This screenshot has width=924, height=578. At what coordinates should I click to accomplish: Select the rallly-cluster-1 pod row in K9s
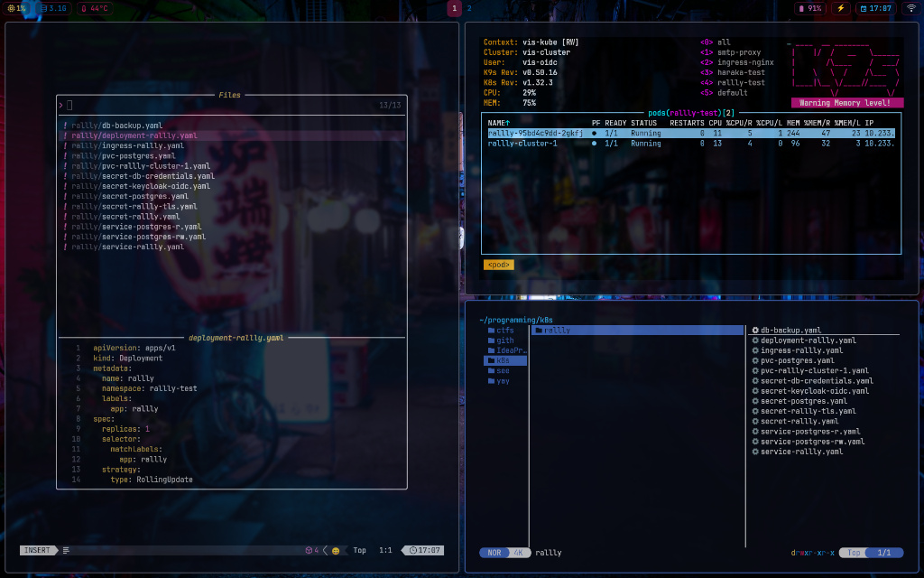click(541, 142)
